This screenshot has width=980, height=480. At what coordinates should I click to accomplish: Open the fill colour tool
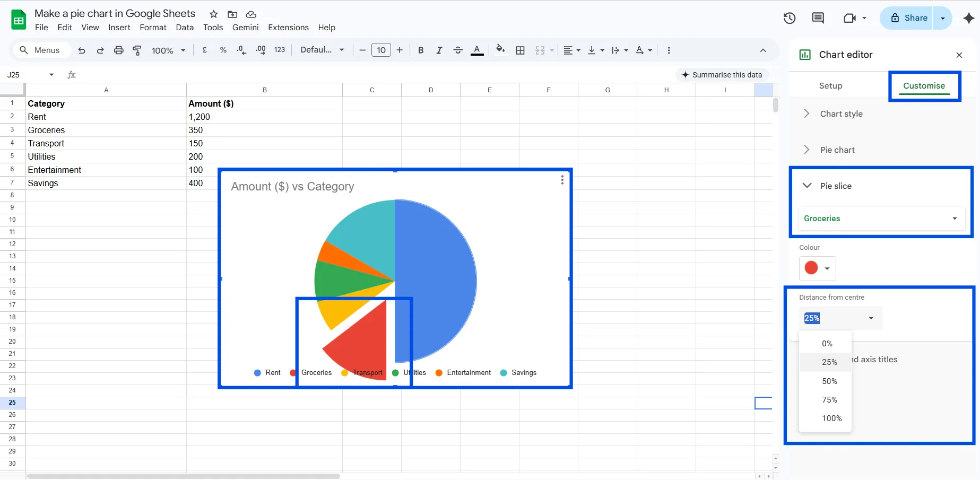(x=499, y=50)
